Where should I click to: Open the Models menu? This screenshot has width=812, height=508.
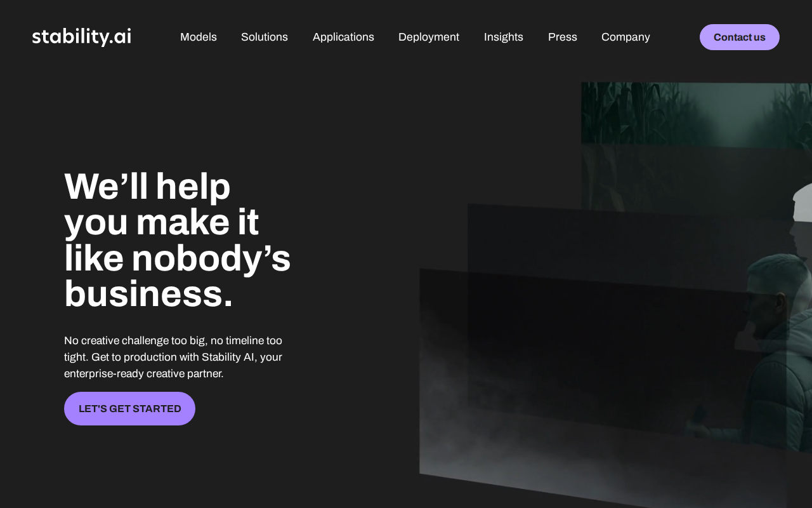(x=199, y=37)
